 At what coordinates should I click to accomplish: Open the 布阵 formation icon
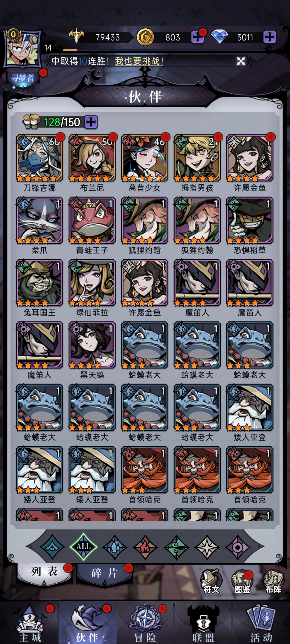(273, 582)
